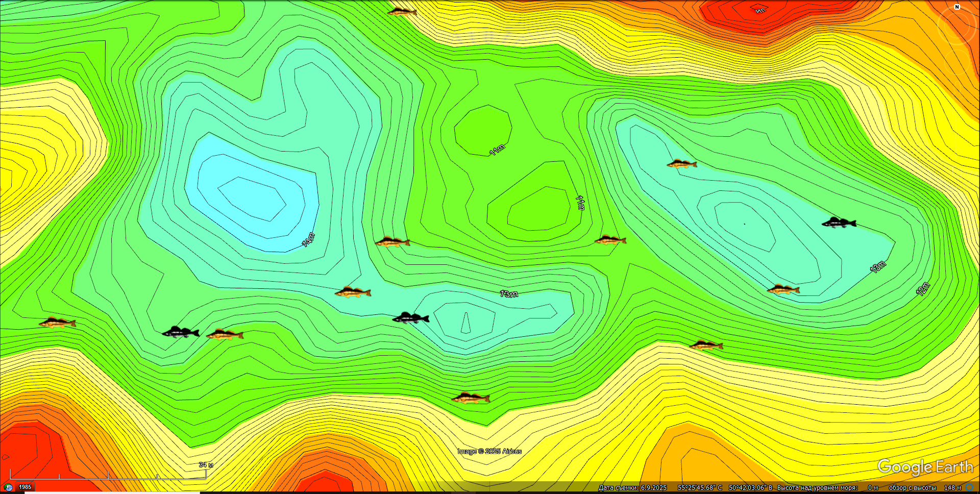This screenshot has height=494, width=980.
Task: Click the lower move joystick circle
Action: pyautogui.click(x=956, y=61)
